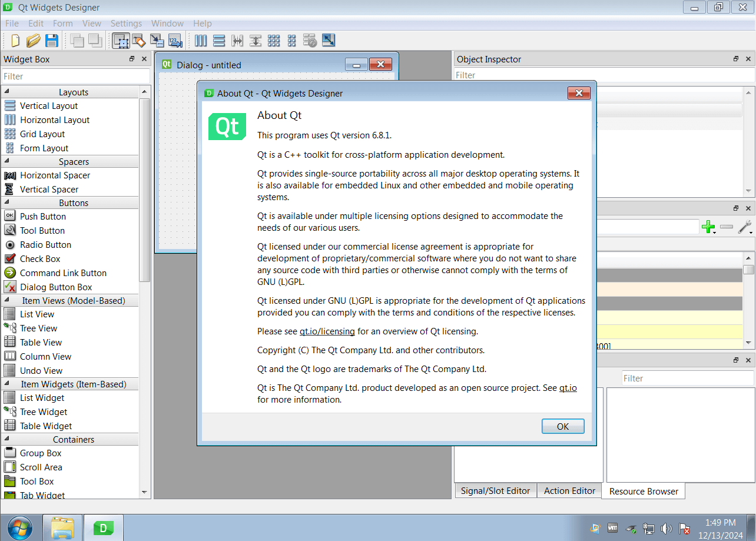Collapse Item Widgets (Item-Based) category
The height and width of the screenshot is (541, 756).
pos(70,384)
